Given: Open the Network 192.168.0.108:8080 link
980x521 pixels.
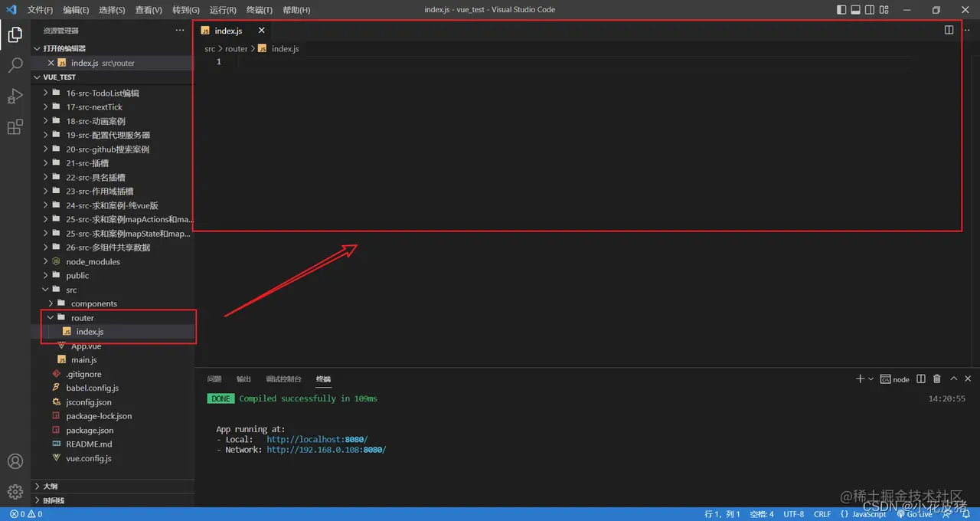Looking at the screenshot, I should coord(326,450).
